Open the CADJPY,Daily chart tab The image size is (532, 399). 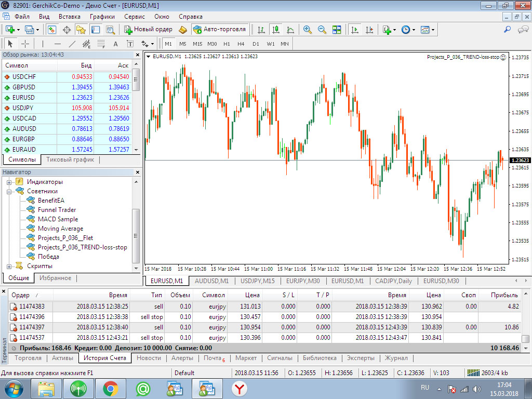394,281
